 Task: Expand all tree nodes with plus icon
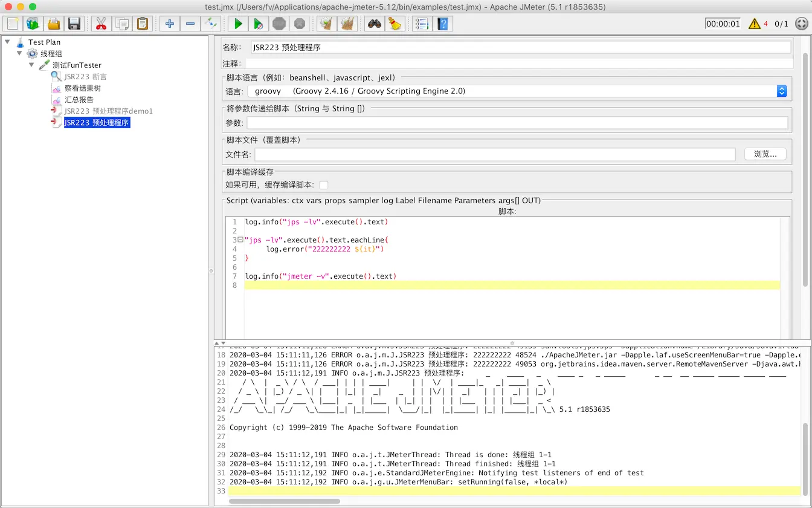pyautogui.click(x=170, y=24)
